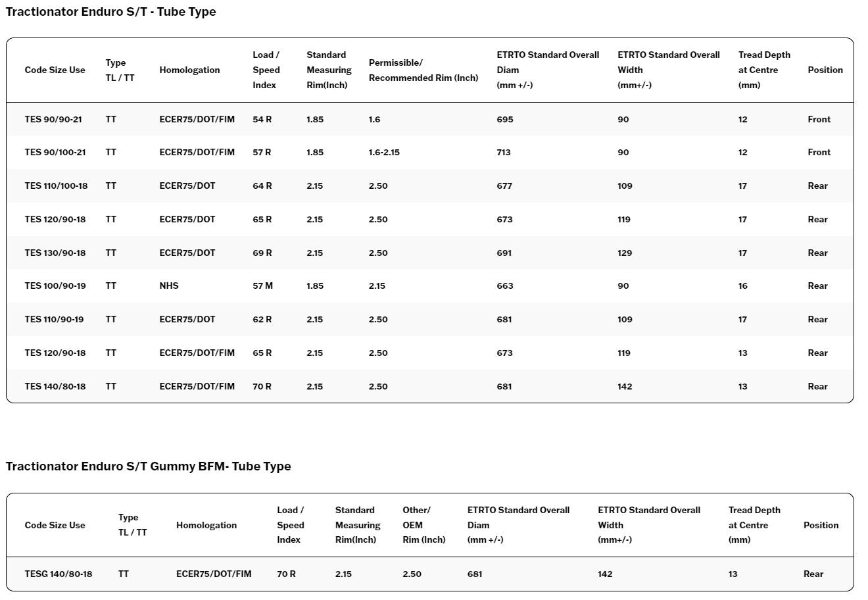Click the 69 R load index cell

point(262,253)
